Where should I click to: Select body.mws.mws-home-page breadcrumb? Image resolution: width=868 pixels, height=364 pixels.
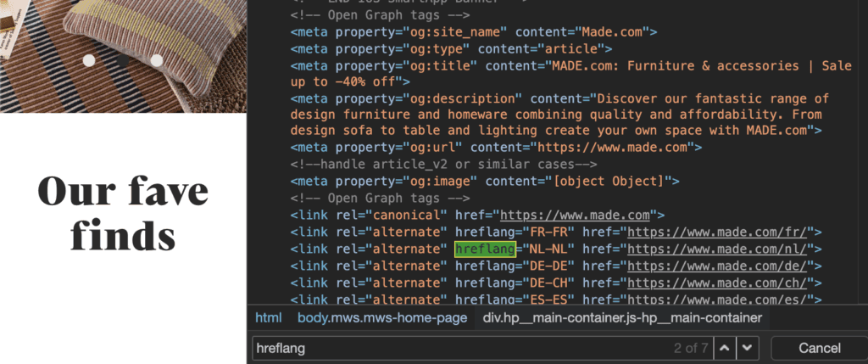coord(381,317)
